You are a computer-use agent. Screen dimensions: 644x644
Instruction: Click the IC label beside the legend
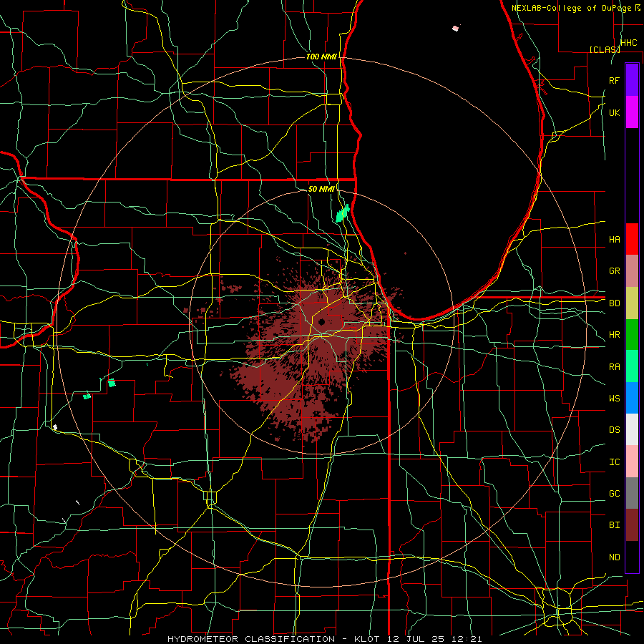615,462
